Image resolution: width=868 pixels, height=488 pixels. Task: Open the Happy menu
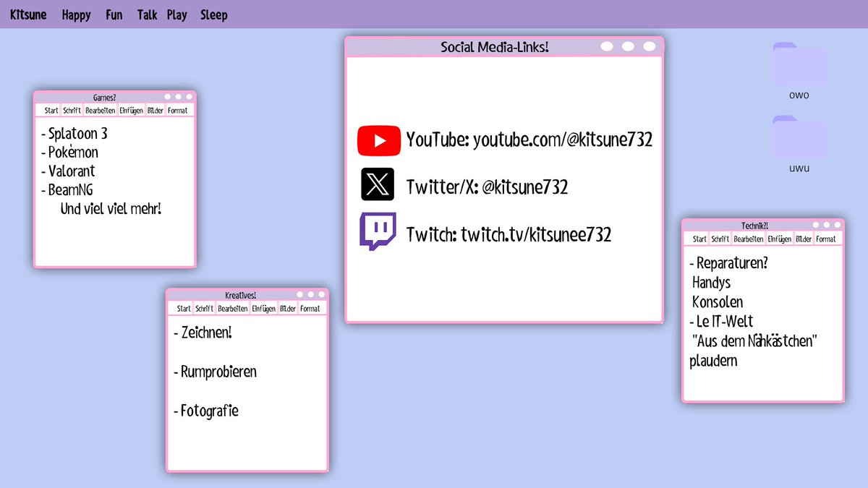76,14
